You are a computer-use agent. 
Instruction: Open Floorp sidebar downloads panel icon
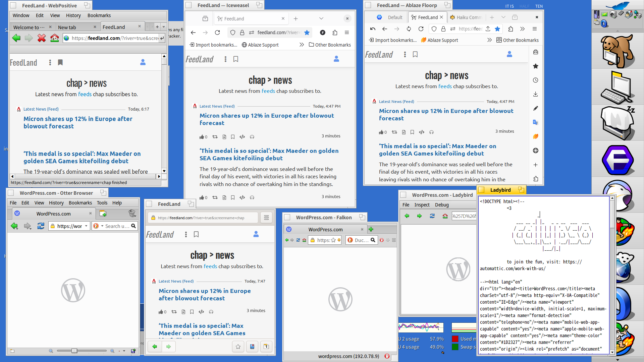pyautogui.click(x=536, y=94)
